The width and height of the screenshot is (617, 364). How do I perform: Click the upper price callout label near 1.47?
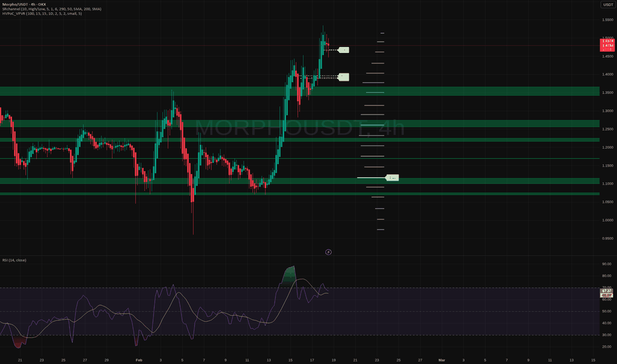343,50
